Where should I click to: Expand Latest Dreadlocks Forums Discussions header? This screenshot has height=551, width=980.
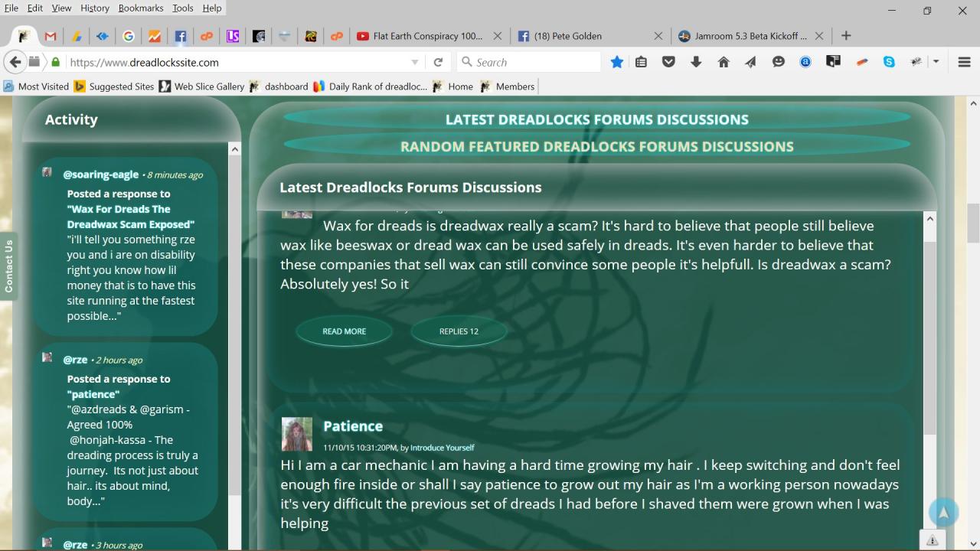(x=596, y=119)
